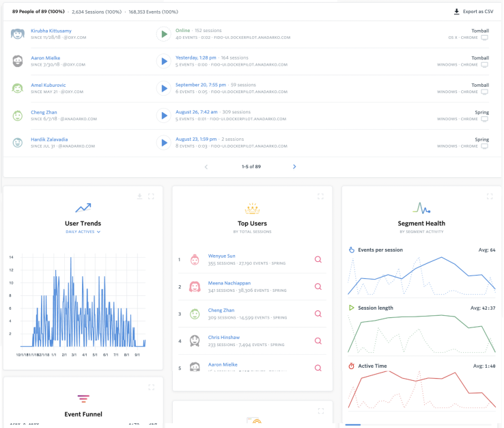
Task: Click Meena Nachiappan's avatar icon
Action: coord(195,286)
